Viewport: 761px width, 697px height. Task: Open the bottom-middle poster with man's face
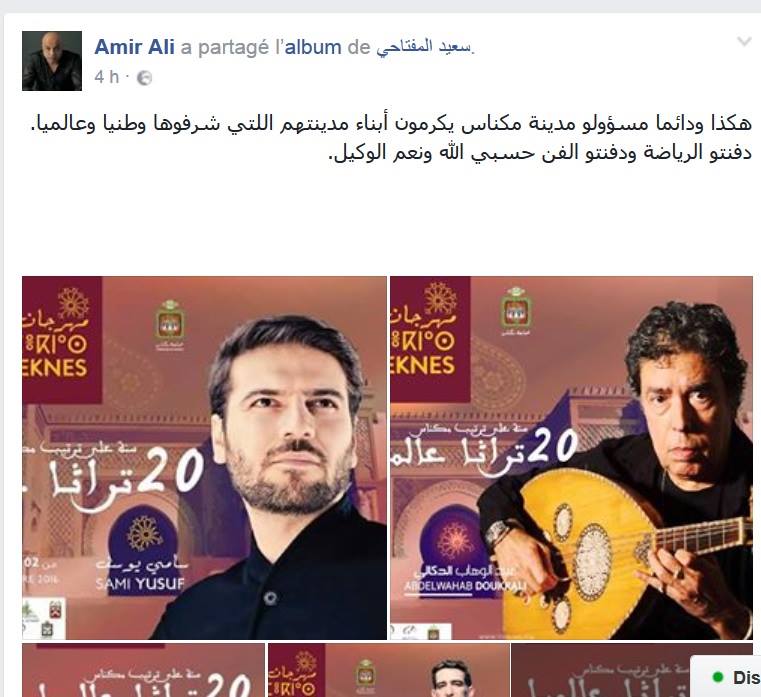click(389, 670)
